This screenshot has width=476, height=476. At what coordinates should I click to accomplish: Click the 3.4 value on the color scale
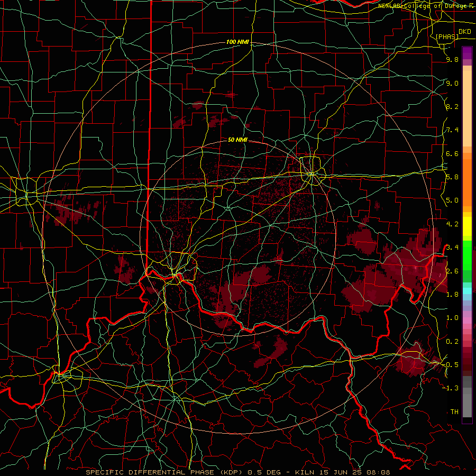(452, 248)
